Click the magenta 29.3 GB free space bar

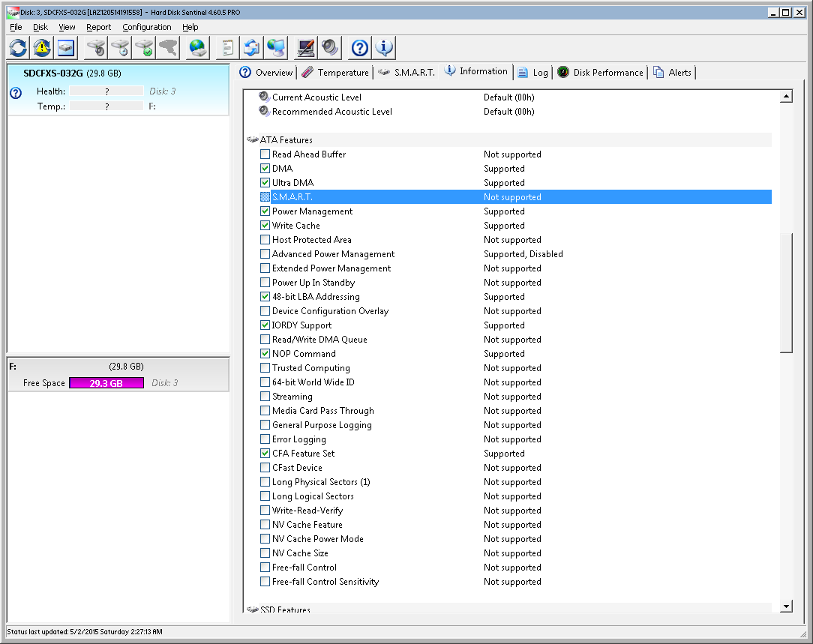(x=106, y=383)
